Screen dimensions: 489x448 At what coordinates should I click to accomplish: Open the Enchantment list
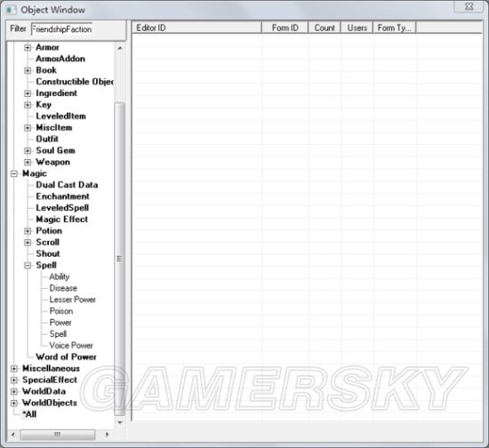click(x=62, y=196)
